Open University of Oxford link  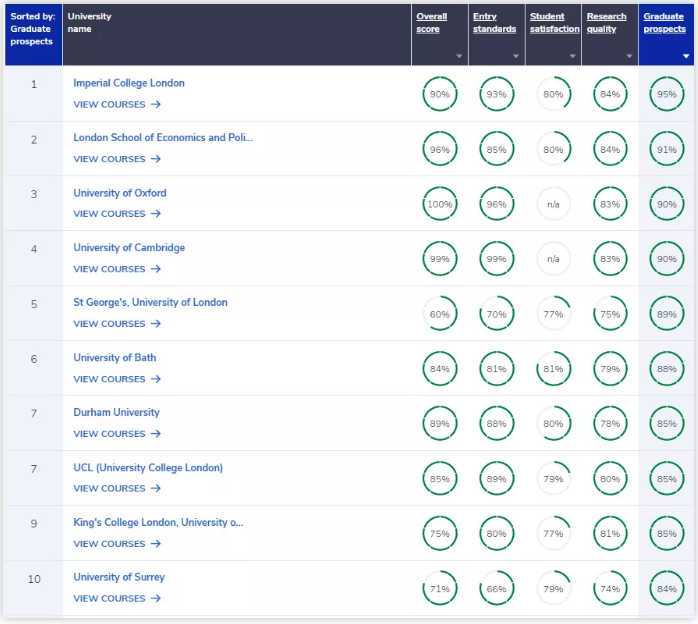click(x=120, y=193)
